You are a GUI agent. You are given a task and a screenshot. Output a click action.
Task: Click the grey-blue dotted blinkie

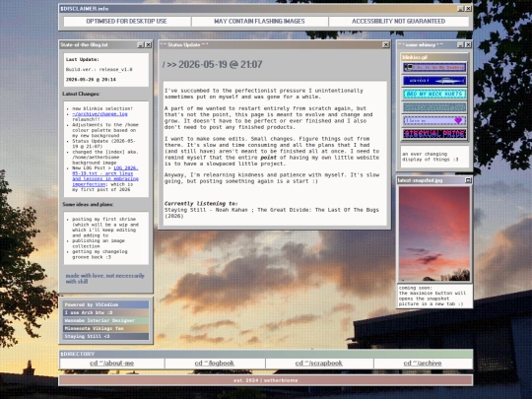point(434,107)
